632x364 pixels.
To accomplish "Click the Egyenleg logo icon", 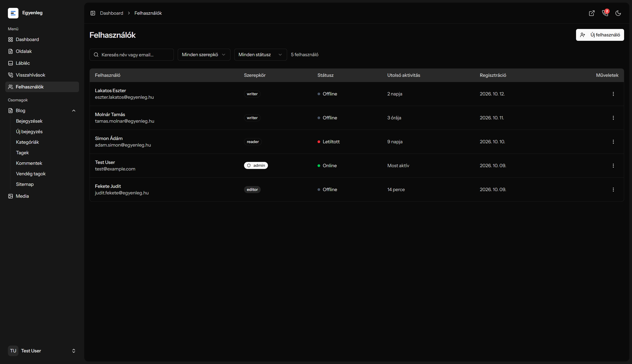I will 13,13.
